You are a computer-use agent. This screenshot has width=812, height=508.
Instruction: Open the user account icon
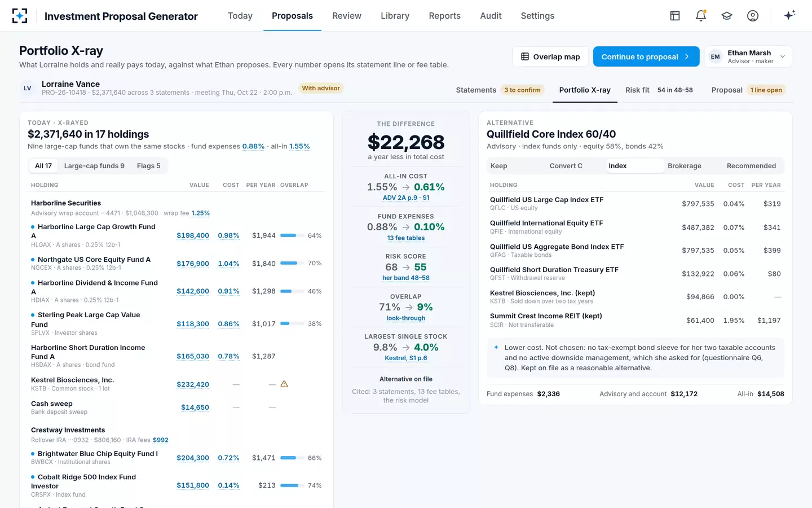753,16
